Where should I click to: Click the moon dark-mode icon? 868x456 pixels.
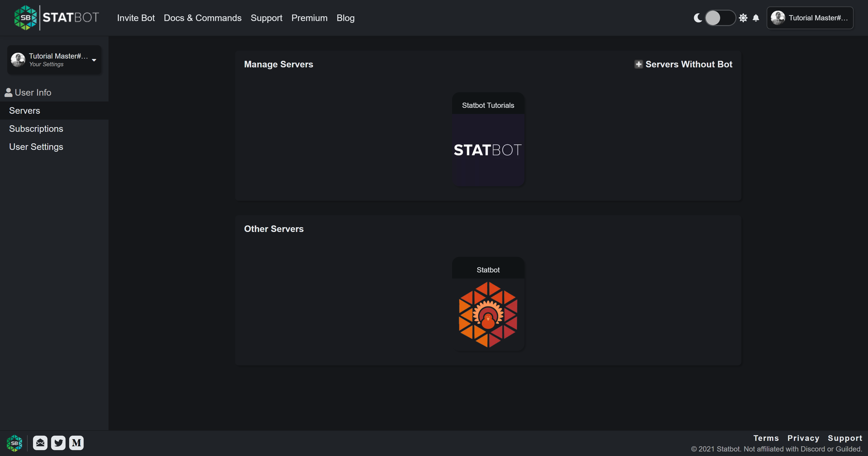point(698,18)
